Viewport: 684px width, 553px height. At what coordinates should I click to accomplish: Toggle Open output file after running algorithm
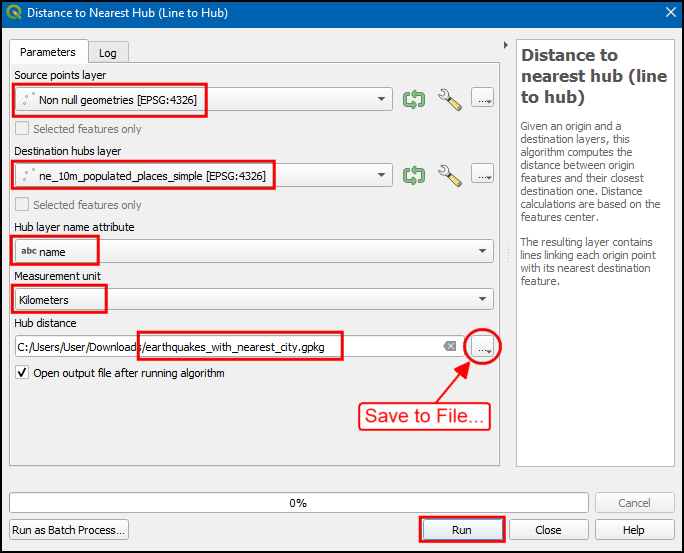click(22, 373)
